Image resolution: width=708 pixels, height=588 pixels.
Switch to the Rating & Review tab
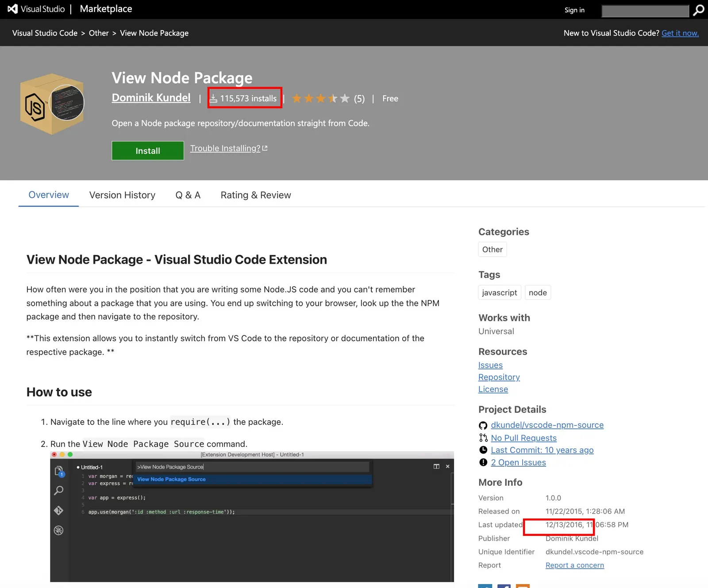pyautogui.click(x=256, y=195)
